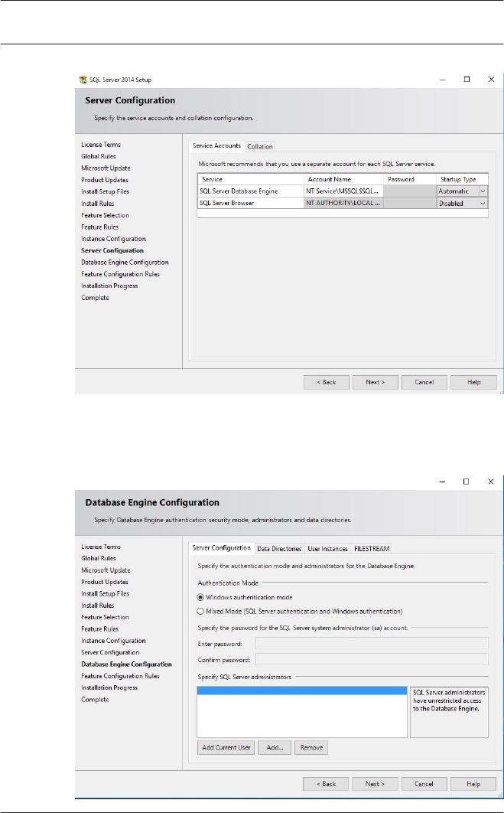
Task: Click bold Server Configuration step in upper sidebar
Action: pos(112,250)
